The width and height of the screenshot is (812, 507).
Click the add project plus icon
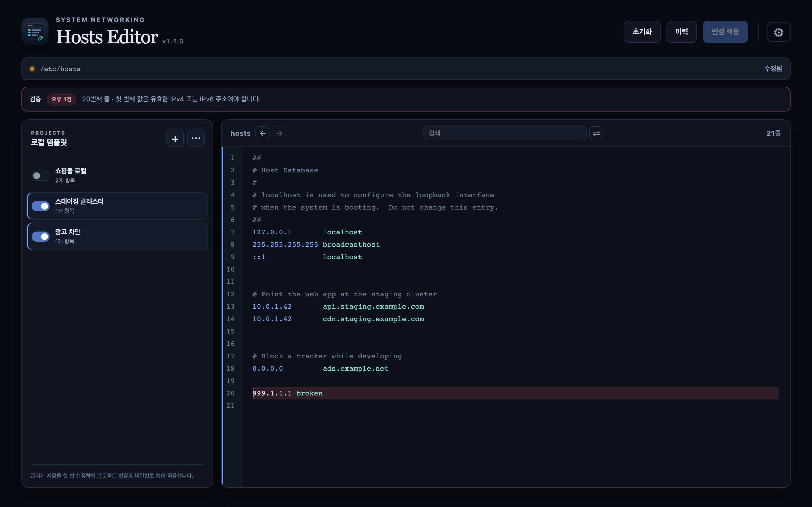tap(175, 139)
